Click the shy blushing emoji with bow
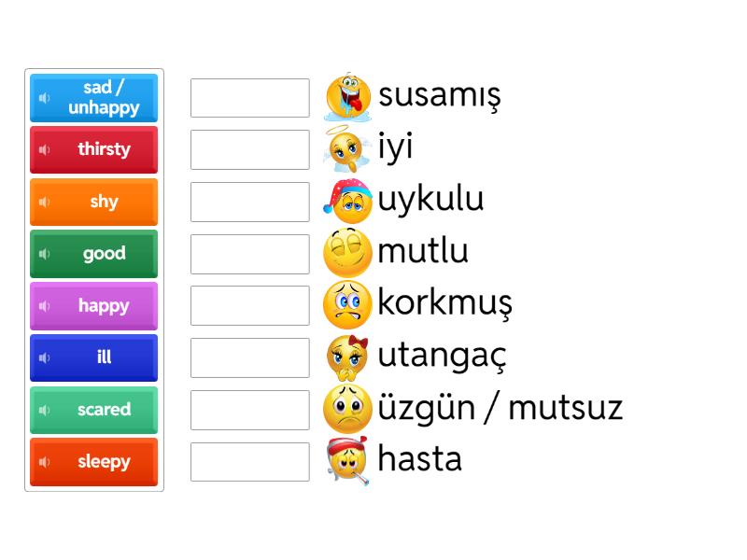The width and height of the screenshot is (747, 560). pos(347,356)
